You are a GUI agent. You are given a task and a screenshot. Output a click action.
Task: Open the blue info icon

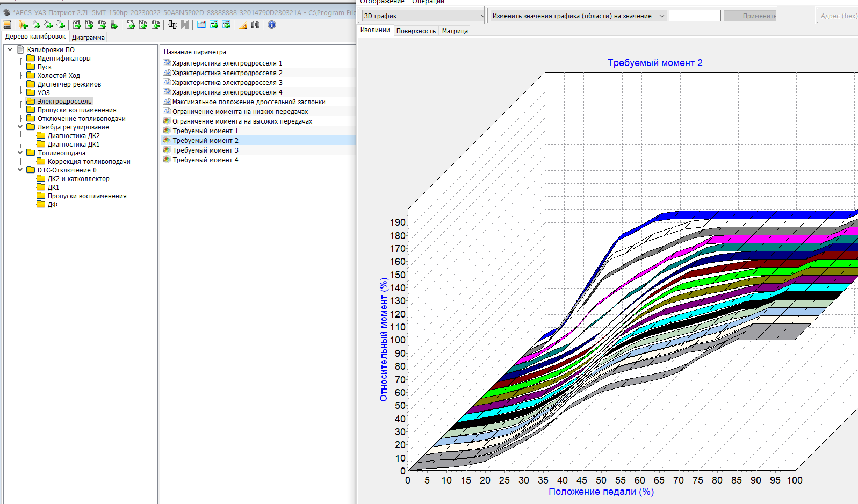click(272, 25)
